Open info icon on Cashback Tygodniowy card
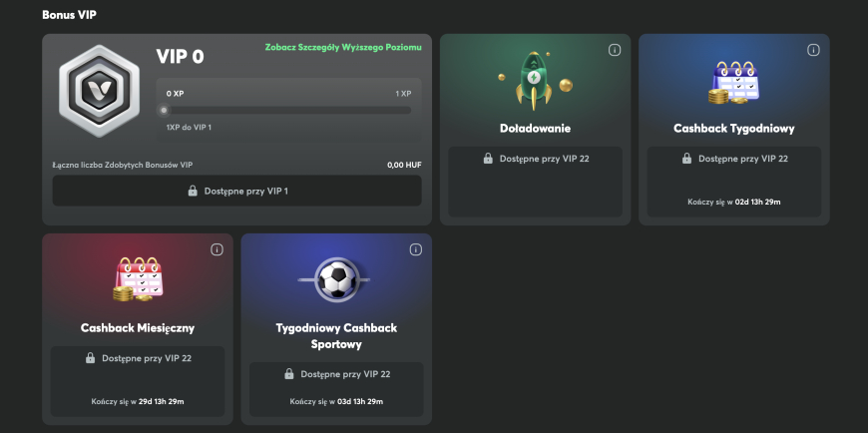Screen dimensions: 868x433 coord(813,50)
